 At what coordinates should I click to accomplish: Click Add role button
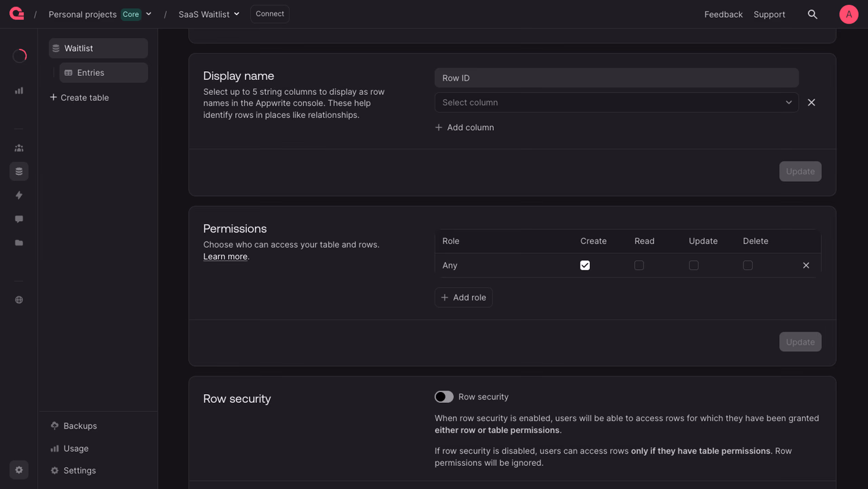point(464,298)
